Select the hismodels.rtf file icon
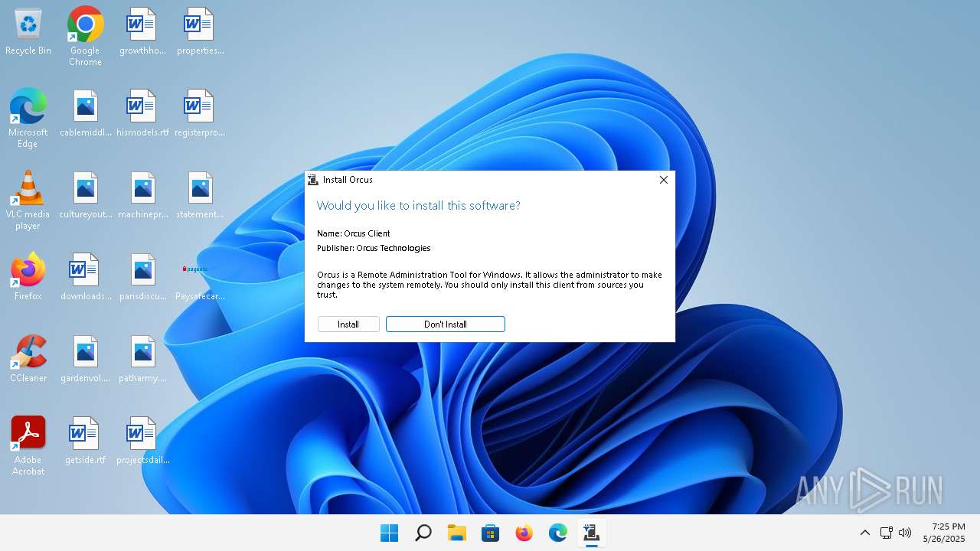This screenshot has width=980, height=551. [142, 114]
